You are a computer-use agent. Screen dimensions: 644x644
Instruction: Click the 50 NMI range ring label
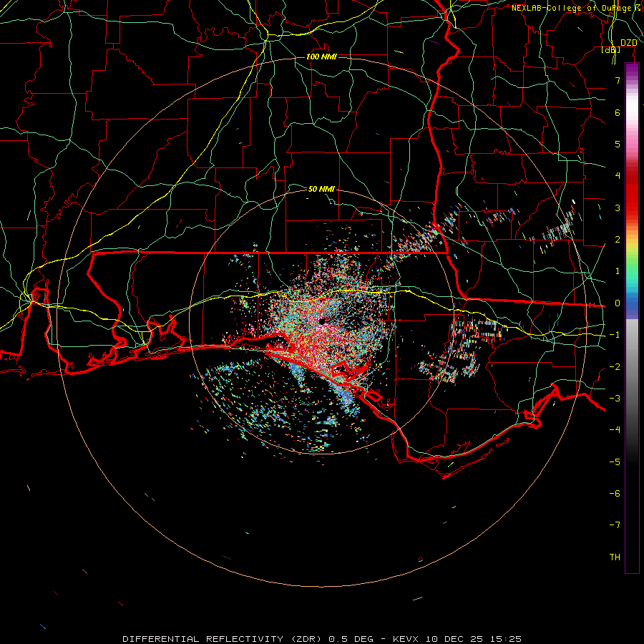[x=321, y=189]
